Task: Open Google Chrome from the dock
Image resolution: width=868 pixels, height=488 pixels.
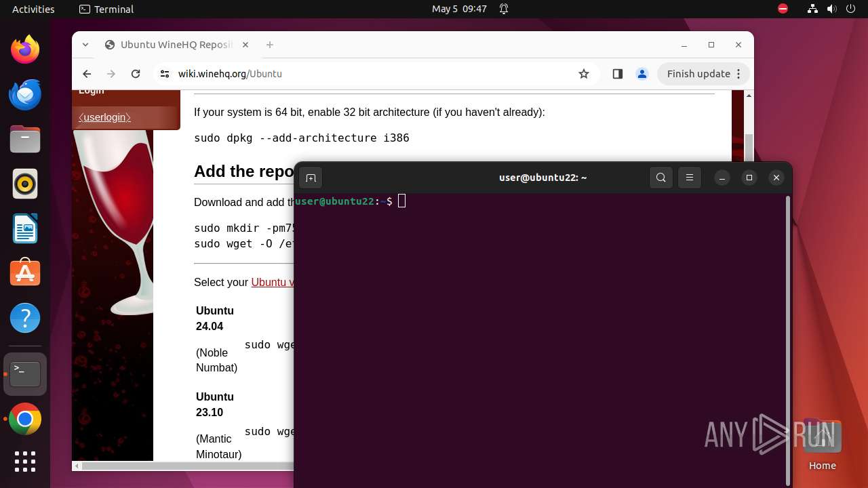Action: point(25,419)
